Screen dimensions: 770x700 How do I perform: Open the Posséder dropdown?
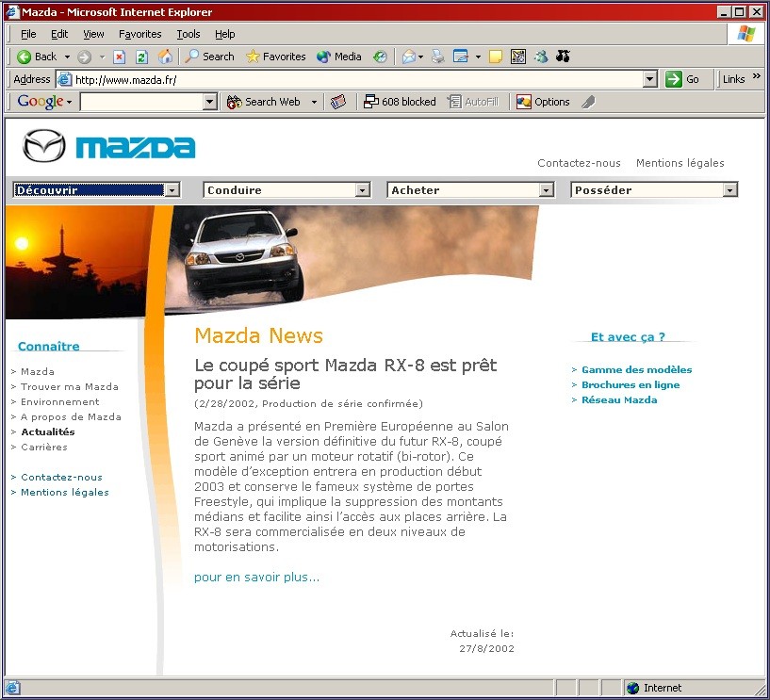click(x=654, y=190)
